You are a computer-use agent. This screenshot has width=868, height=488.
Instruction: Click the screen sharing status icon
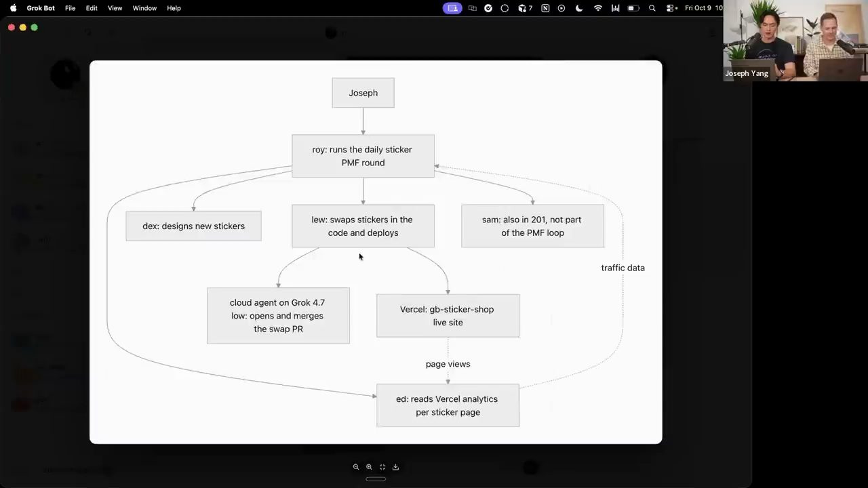[x=453, y=8]
